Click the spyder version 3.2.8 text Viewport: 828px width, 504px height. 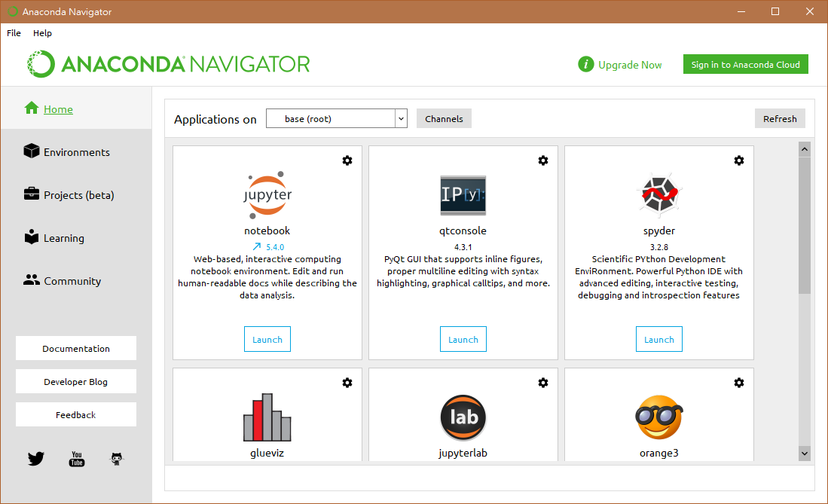(659, 247)
